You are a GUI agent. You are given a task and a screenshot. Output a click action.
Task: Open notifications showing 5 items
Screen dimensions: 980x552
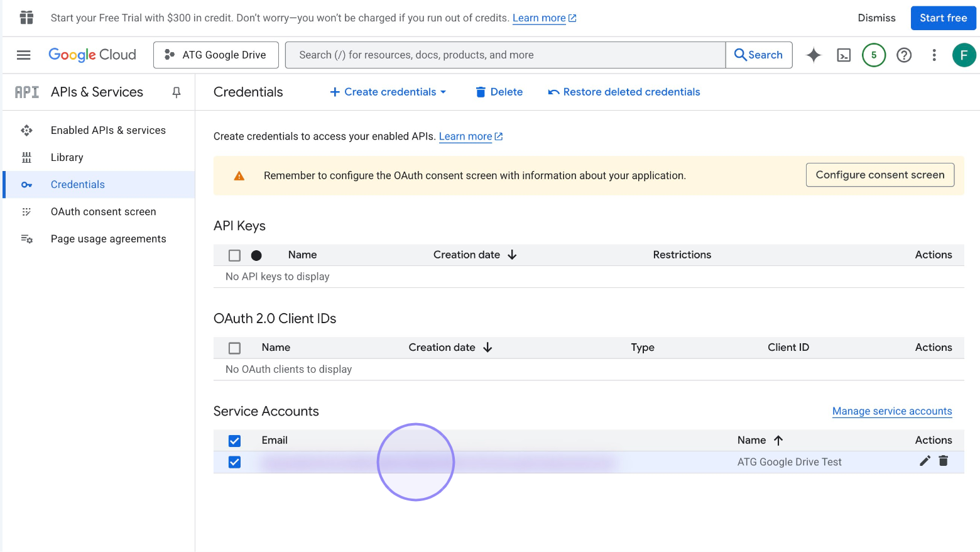coord(874,55)
